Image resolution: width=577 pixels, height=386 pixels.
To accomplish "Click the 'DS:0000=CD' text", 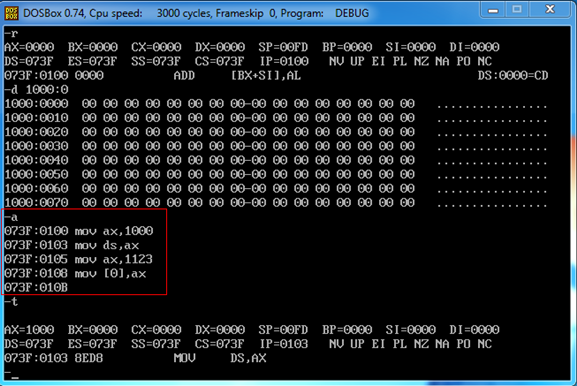I will click(513, 76).
